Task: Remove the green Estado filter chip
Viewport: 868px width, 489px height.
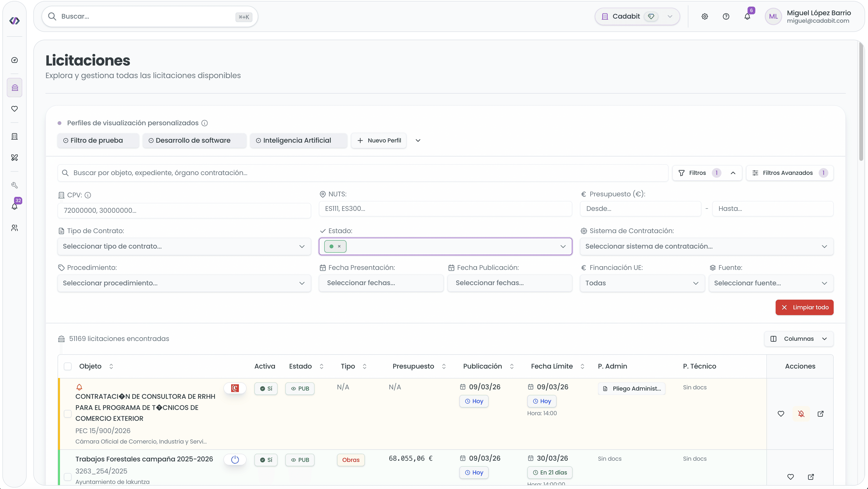Action: pyautogui.click(x=339, y=246)
